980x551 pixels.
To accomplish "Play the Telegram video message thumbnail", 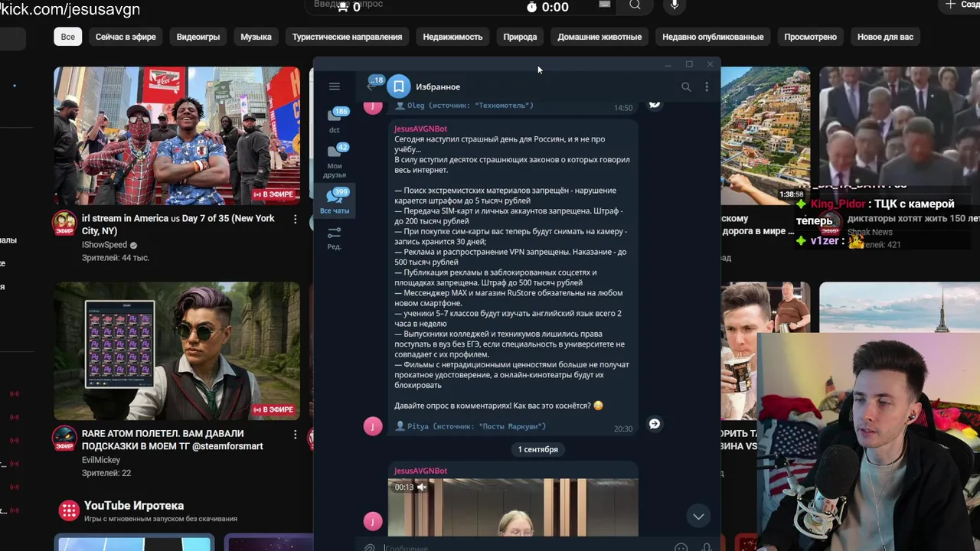I will click(x=513, y=507).
